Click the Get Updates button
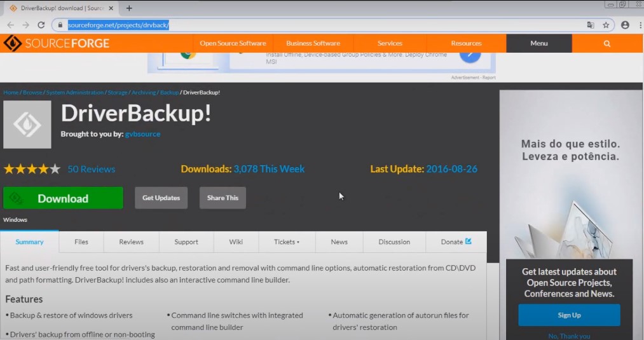The image size is (644, 340). pyautogui.click(x=161, y=198)
